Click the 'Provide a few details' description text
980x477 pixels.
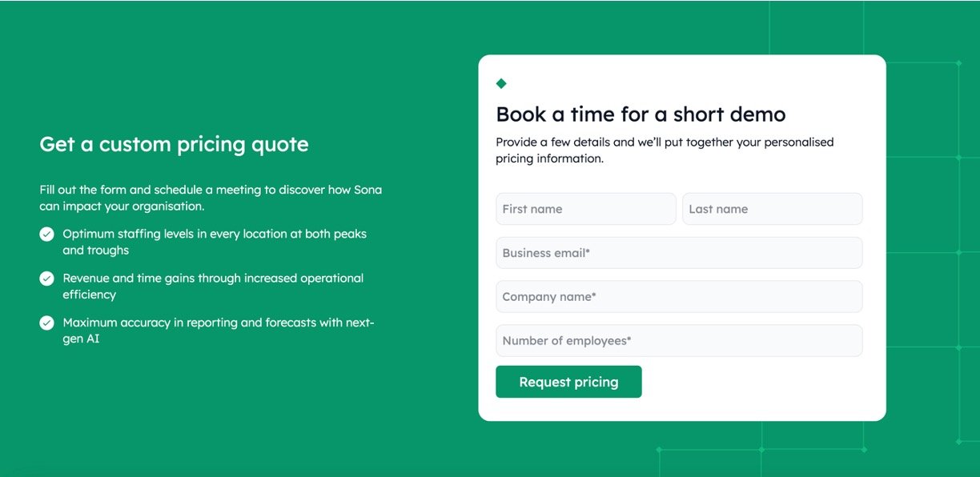point(665,150)
